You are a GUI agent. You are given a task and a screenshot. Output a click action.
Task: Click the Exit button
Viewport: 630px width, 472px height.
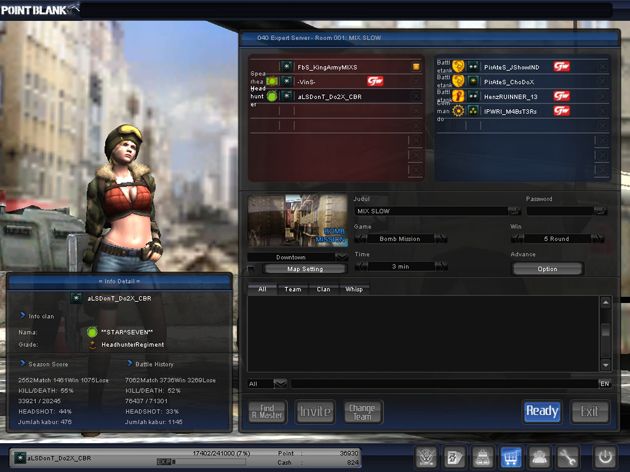click(589, 411)
